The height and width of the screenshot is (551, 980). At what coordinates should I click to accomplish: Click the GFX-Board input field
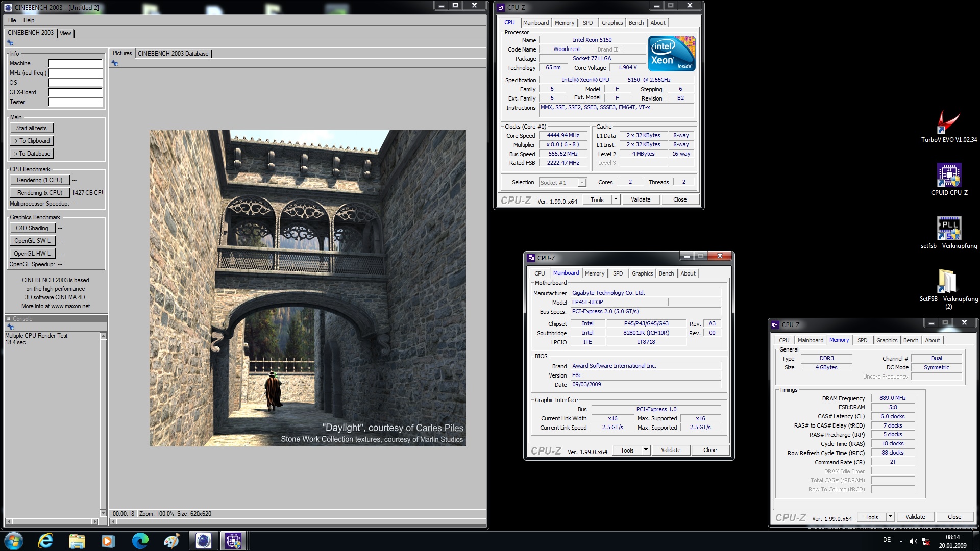76,92
